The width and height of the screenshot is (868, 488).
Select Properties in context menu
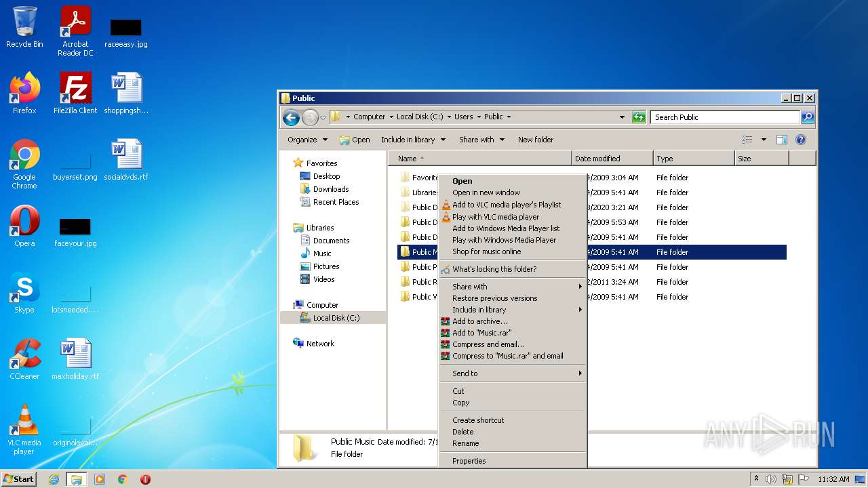(x=512, y=461)
